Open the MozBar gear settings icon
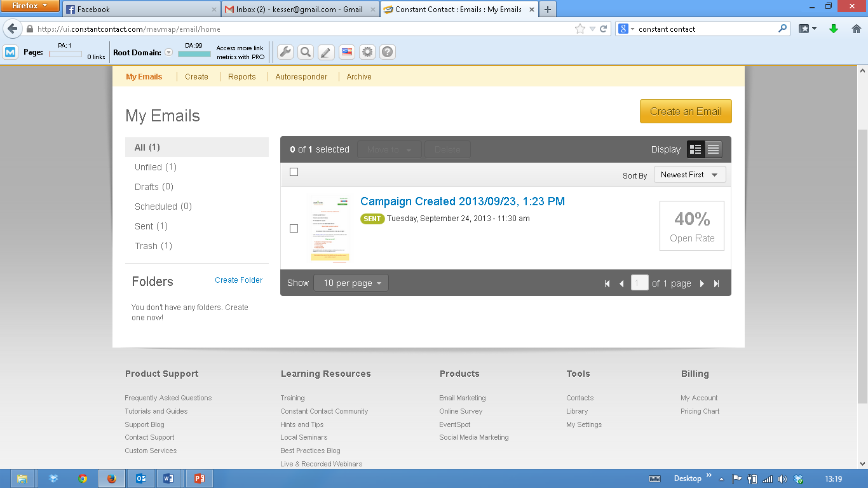 (367, 52)
